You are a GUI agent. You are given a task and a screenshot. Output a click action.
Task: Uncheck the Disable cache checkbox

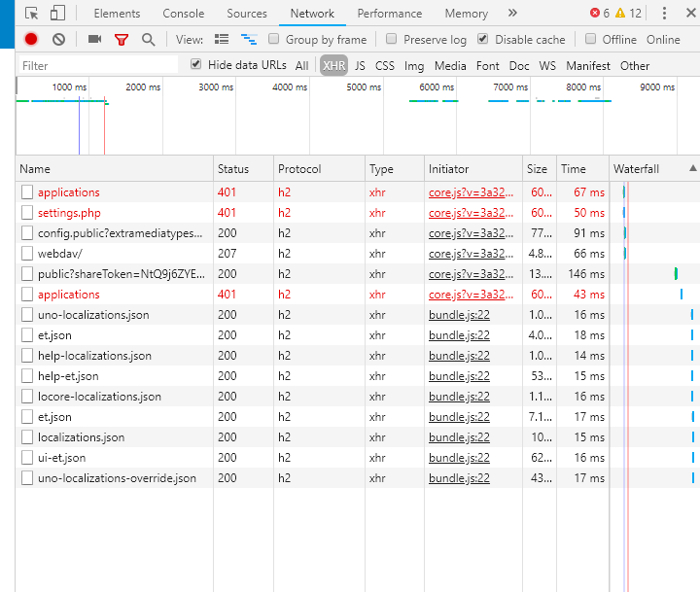click(482, 39)
